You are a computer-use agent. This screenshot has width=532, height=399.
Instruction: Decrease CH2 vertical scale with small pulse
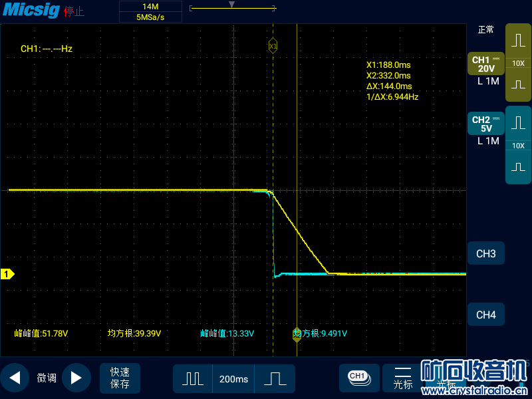pyautogui.click(x=518, y=167)
